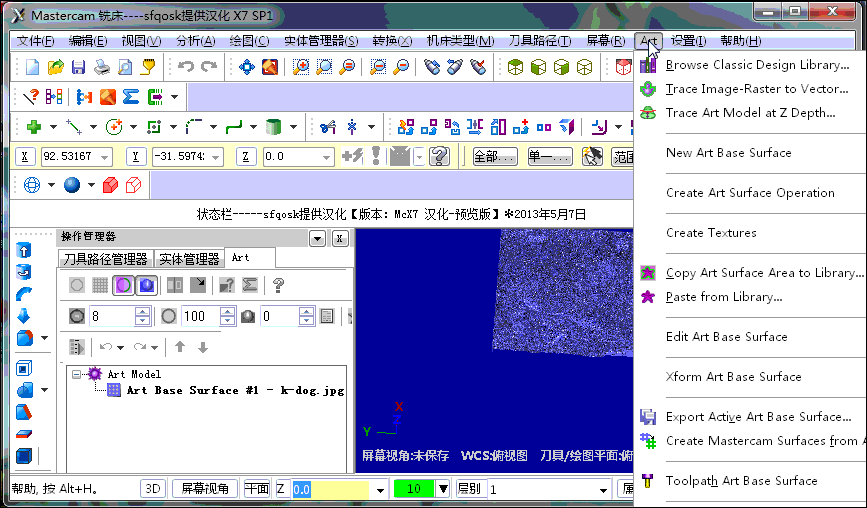Click the move down arrow in Art panel
This screenshot has width=867, height=508.
coord(203,347)
